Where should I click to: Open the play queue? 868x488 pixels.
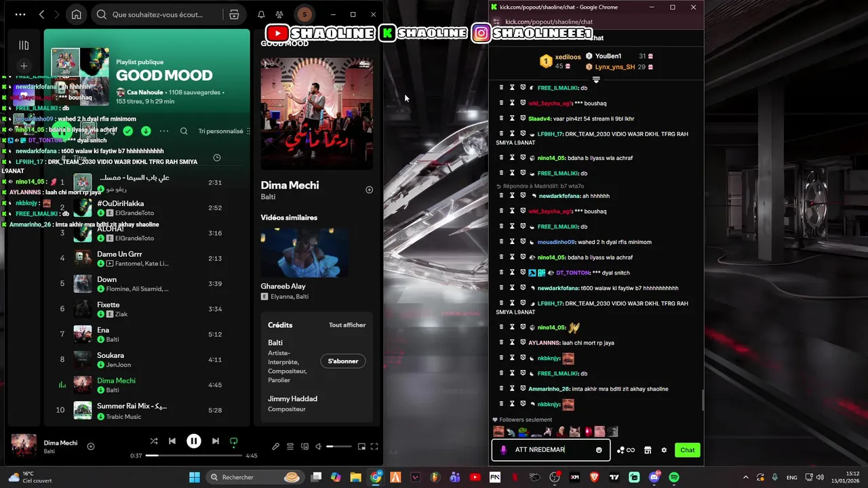pyautogui.click(x=290, y=447)
